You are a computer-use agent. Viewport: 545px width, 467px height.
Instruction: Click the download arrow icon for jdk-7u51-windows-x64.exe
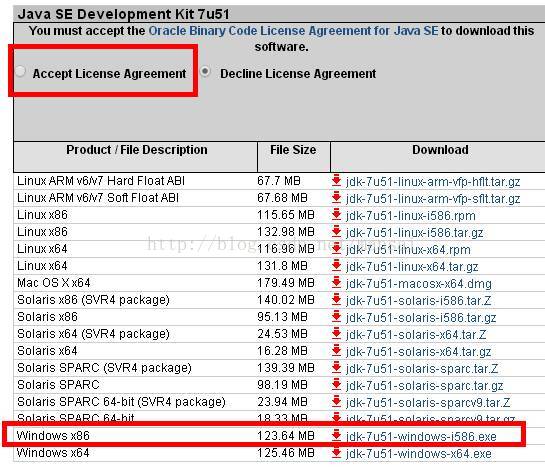(x=336, y=453)
